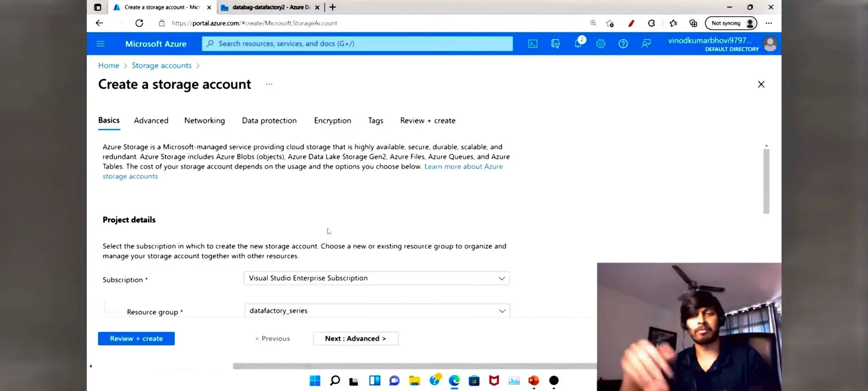868x391 pixels.
Task: Click the Azure search resources box
Action: (357, 44)
